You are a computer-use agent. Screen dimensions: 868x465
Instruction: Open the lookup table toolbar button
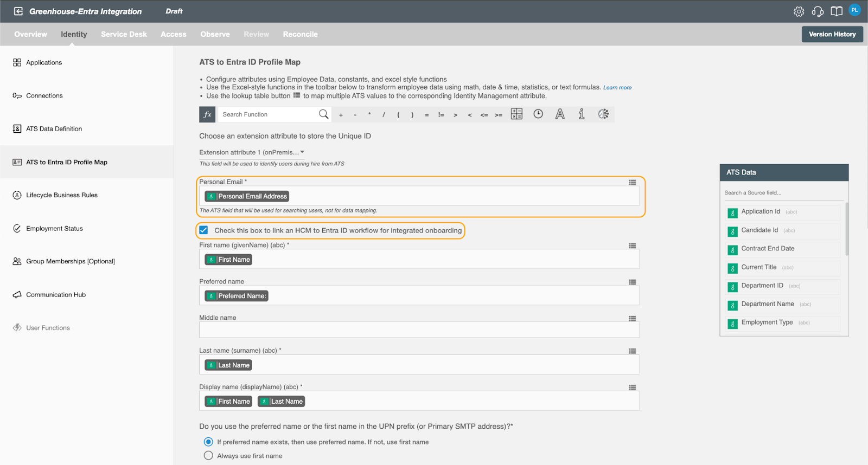click(516, 114)
